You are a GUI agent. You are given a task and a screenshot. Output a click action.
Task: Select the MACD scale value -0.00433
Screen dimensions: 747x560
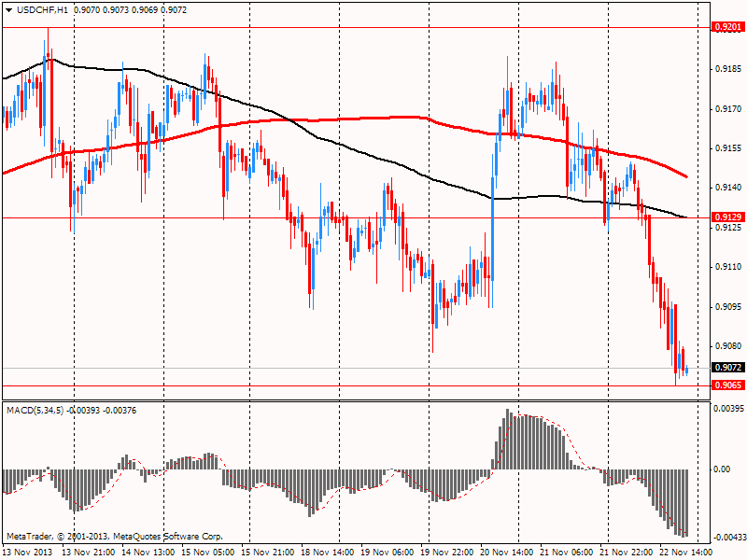(x=729, y=538)
